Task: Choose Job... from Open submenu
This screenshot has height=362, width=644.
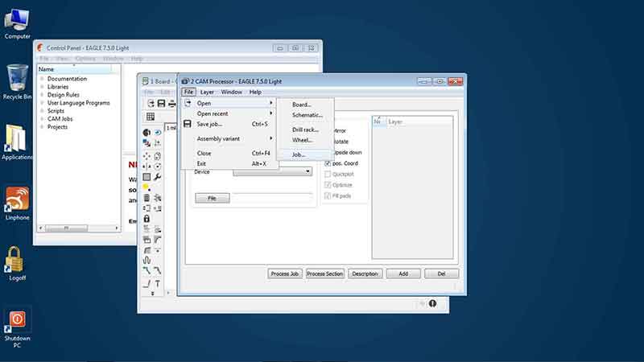Action: (x=305, y=154)
